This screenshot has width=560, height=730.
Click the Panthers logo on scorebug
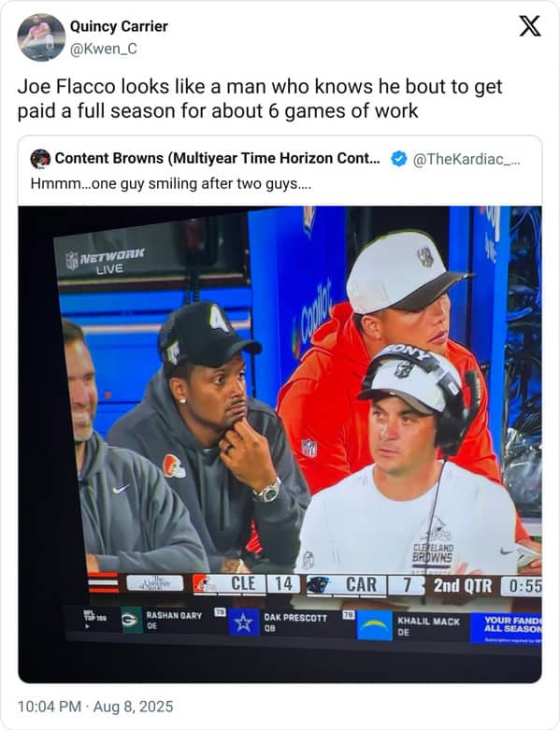(x=318, y=585)
